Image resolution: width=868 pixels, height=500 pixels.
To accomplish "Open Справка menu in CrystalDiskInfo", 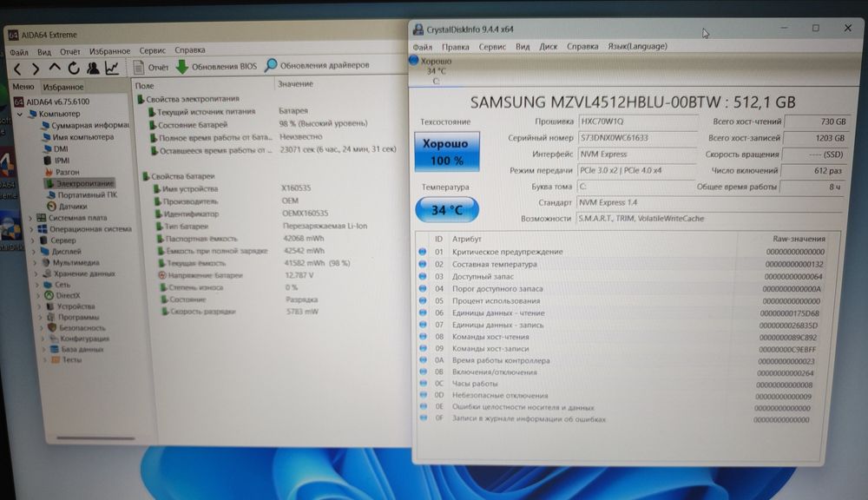I will pos(582,47).
